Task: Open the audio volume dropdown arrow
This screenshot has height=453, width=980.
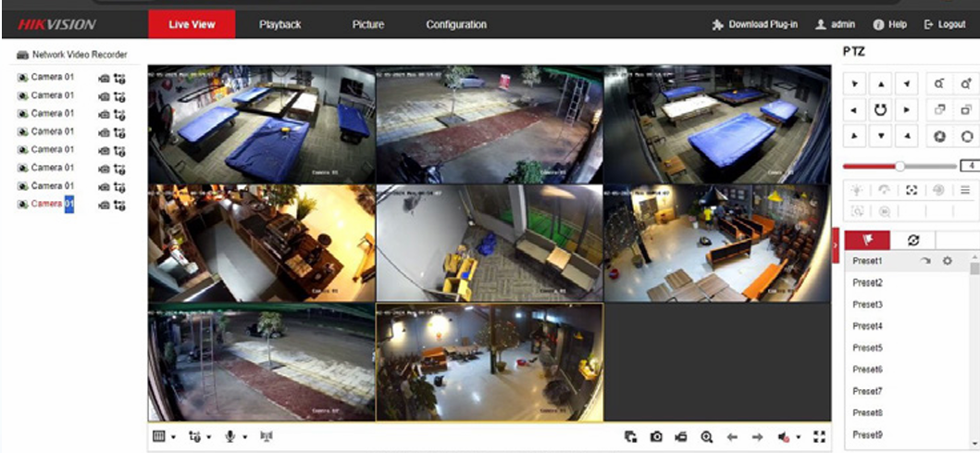Action: [x=798, y=437]
